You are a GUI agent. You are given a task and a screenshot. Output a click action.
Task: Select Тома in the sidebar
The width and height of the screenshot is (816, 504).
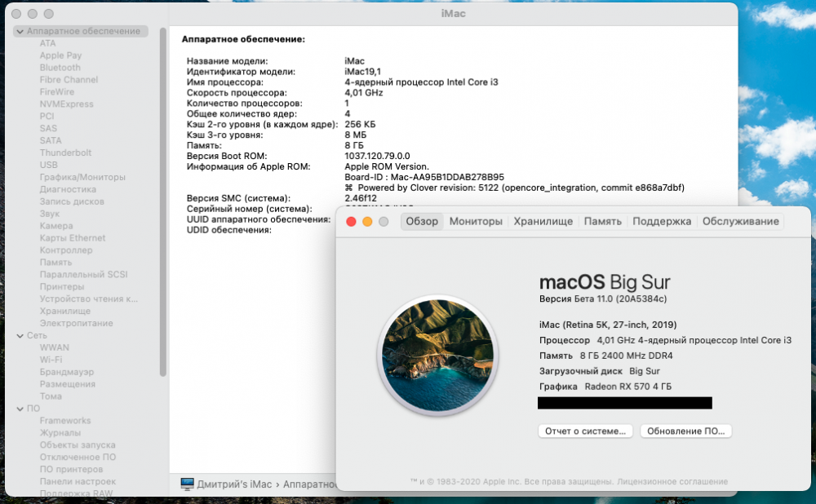pyautogui.click(x=51, y=396)
